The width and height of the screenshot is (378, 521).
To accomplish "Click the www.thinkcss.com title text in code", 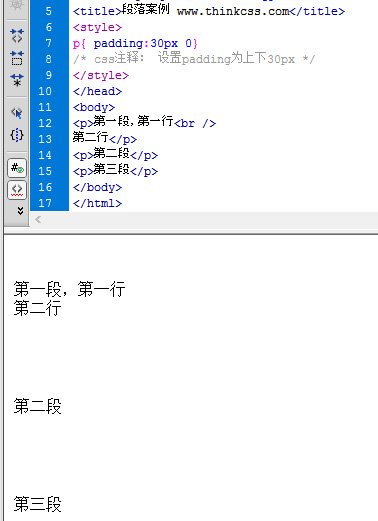I will pos(233,11).
